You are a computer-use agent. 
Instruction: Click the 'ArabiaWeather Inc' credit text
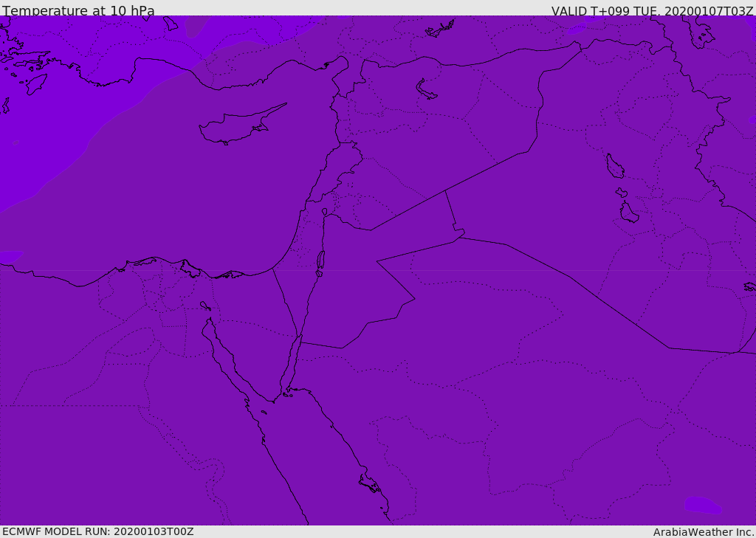tap(703, 532)
